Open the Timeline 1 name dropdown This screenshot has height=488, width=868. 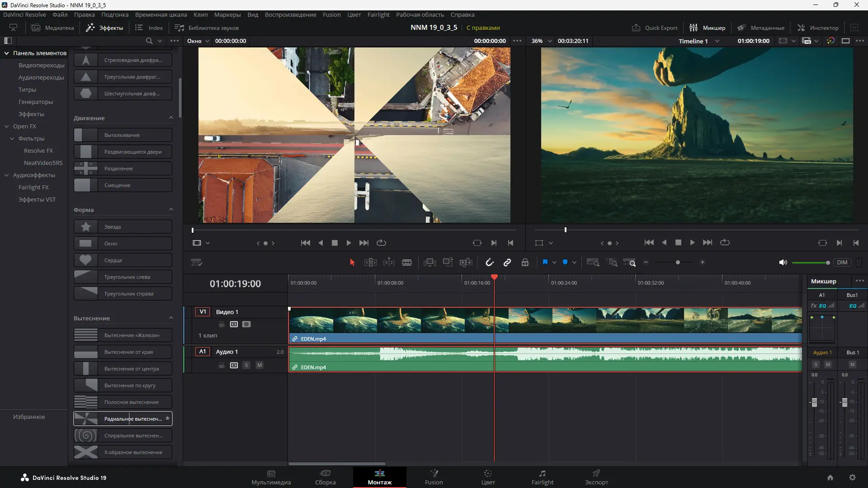[x=717, y=41]
